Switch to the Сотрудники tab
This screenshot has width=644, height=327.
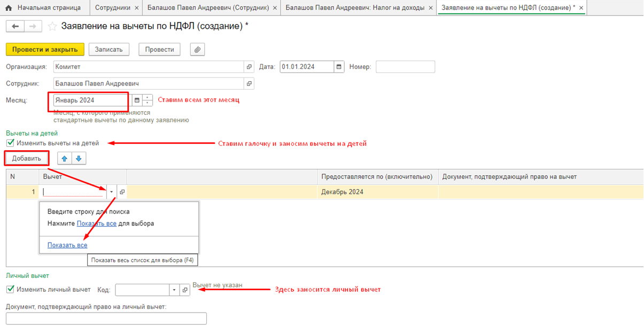tap(111, 8)
